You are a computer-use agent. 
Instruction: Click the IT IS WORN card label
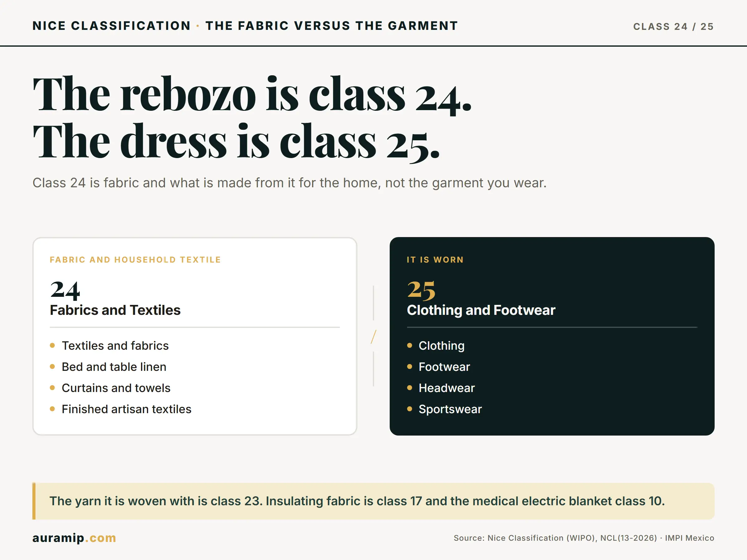pyautogui.click(x=435, y=259)
